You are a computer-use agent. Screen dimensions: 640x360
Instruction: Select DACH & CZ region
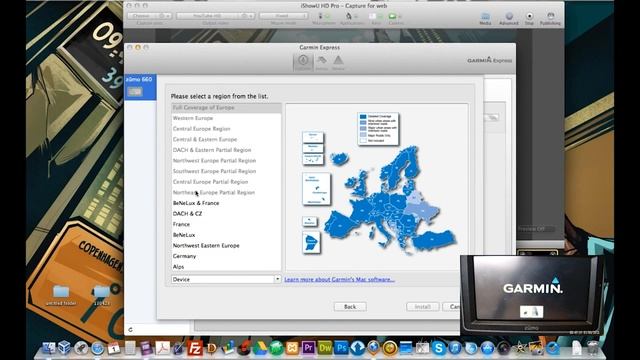point(226,214)
